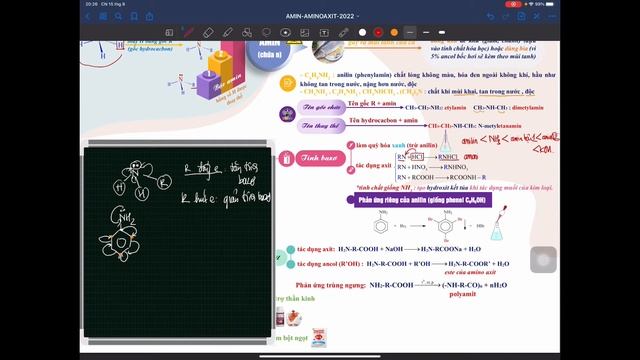Select the thinnest stroke width
The height and width of the screenshot is (360, 640).
410,32
